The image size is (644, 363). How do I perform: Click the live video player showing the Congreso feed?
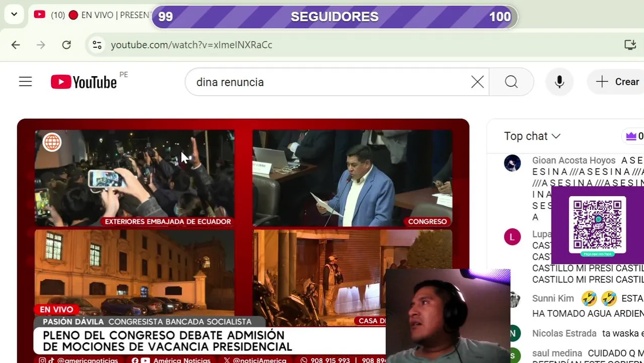point(352,177)
